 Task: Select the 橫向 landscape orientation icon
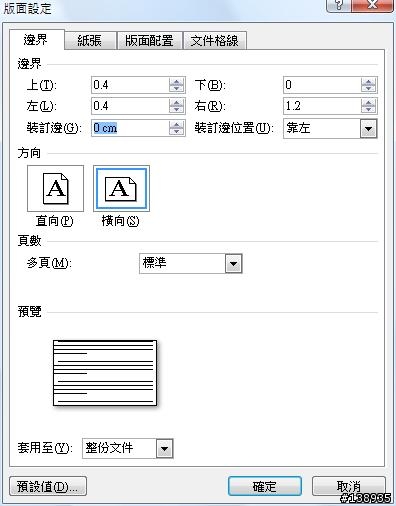tap(121, 188)
